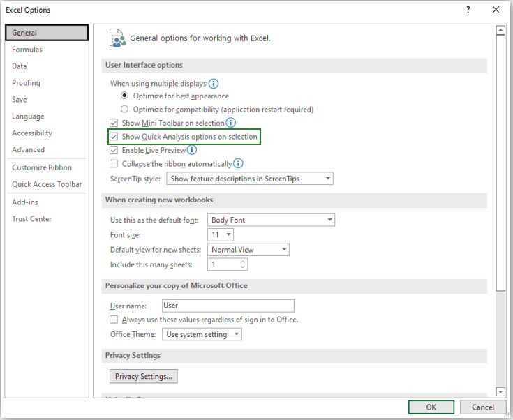Select Optimize for best appearance
Image resolution: width=513 pixels, height=420 pixels.
click(124, 96)
